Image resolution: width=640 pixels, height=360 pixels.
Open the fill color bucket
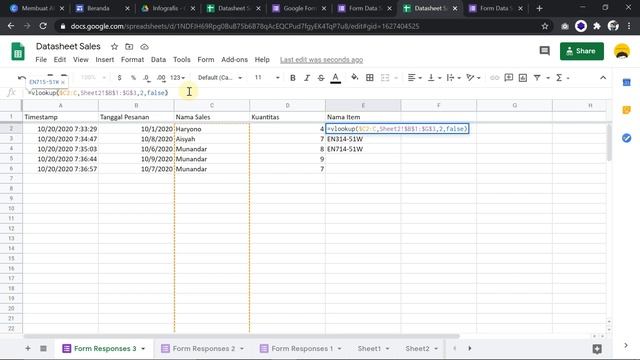pos(354,78)
